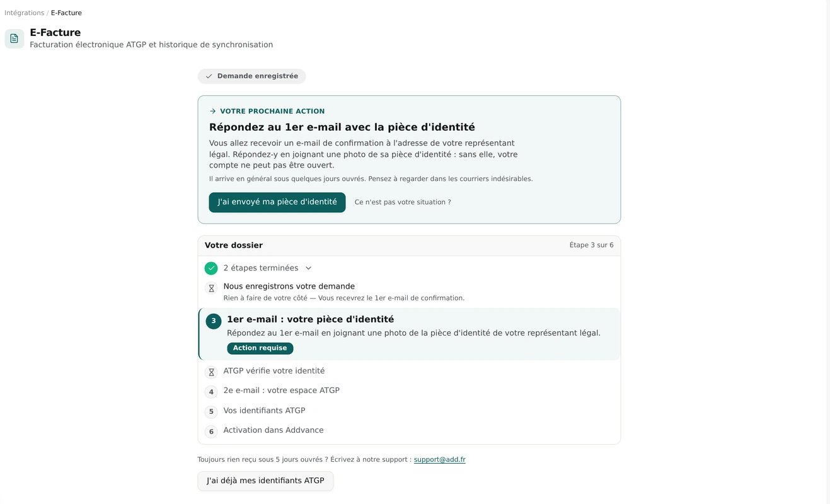Select the 2e e-mail : votre espace ATGP step

pyautogui.click(x=281, y=391)
